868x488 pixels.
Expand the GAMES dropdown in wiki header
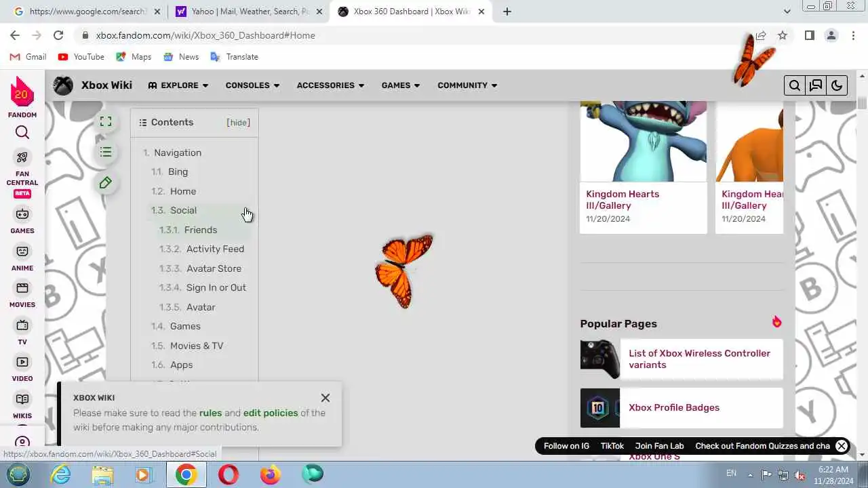click(401, 85)
